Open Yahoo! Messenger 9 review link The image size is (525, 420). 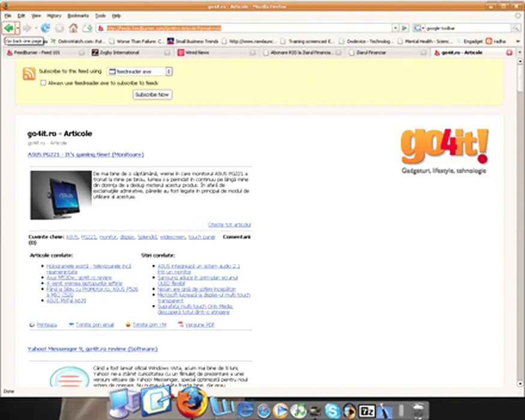92,349
